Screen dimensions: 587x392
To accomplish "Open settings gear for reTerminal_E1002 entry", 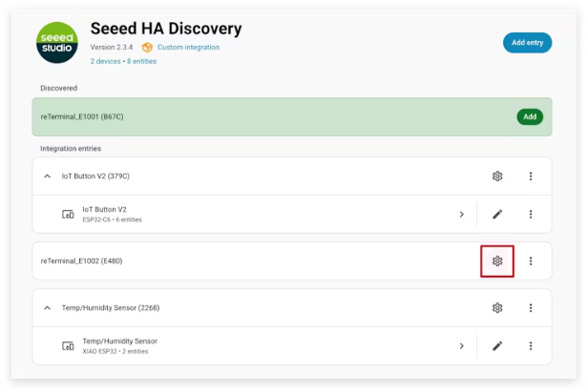I will (497, 260).
